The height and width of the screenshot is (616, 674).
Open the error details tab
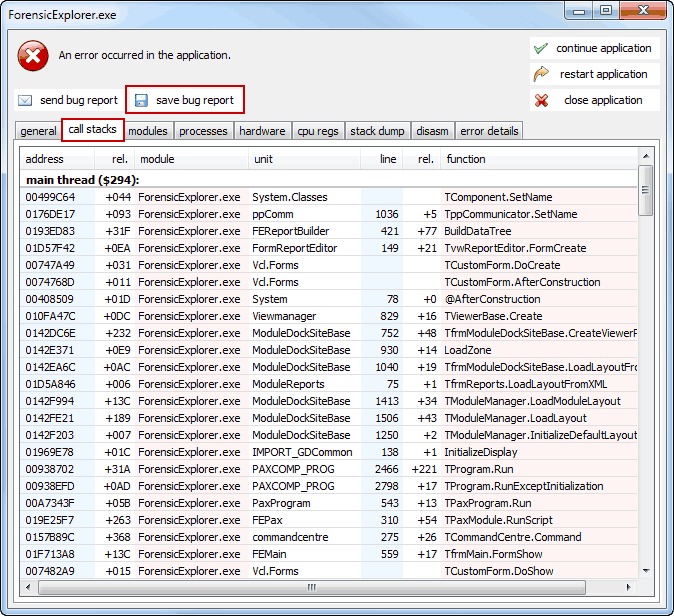click(x=489, y=131)
